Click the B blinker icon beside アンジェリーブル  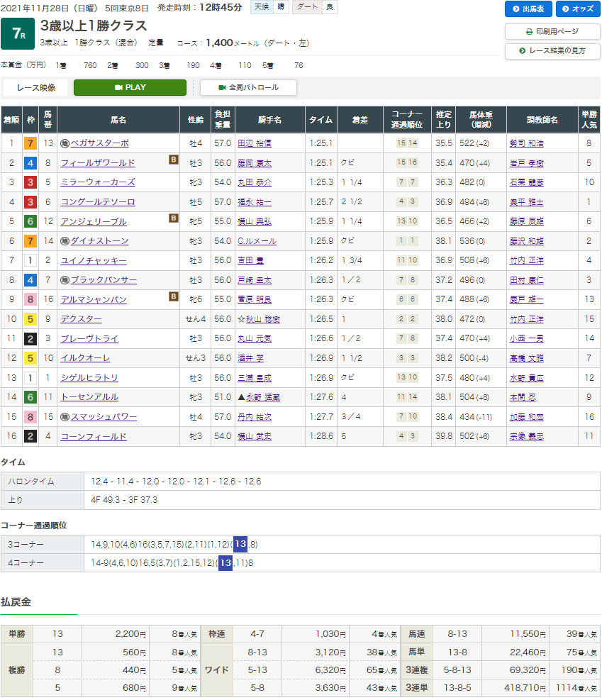[x=173, y=218]
